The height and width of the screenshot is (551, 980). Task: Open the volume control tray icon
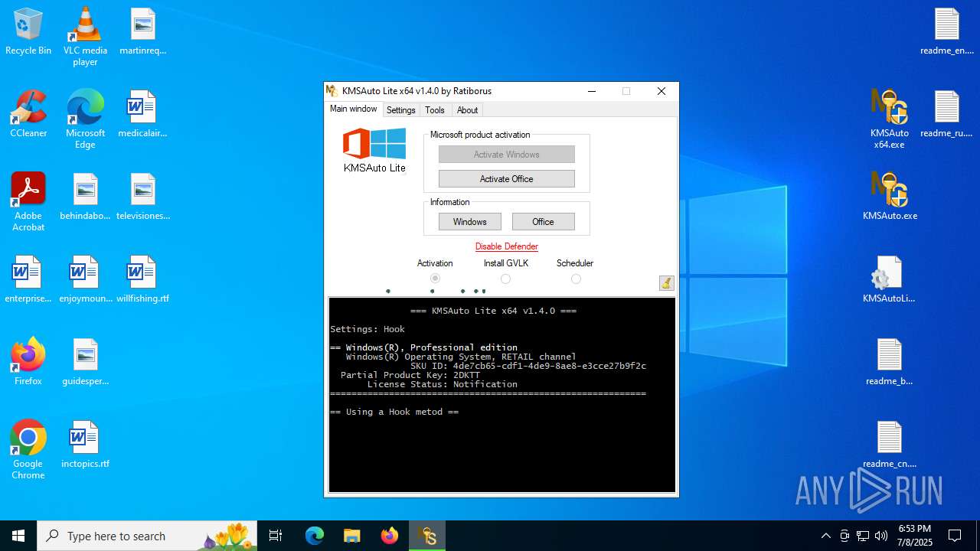881,536
